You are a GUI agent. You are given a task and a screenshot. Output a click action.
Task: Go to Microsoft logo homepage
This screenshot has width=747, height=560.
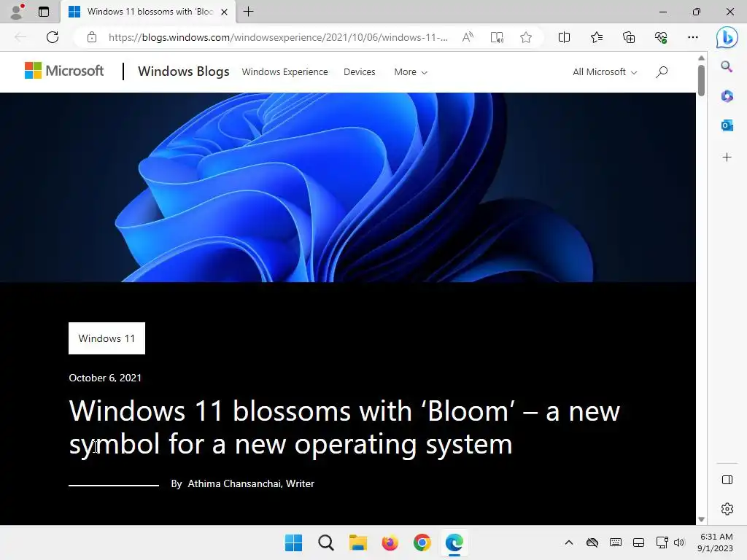[x=64, y=71]
